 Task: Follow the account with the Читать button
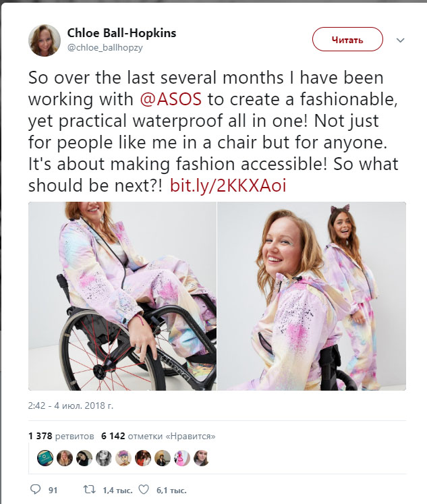(x=347, y=40)
